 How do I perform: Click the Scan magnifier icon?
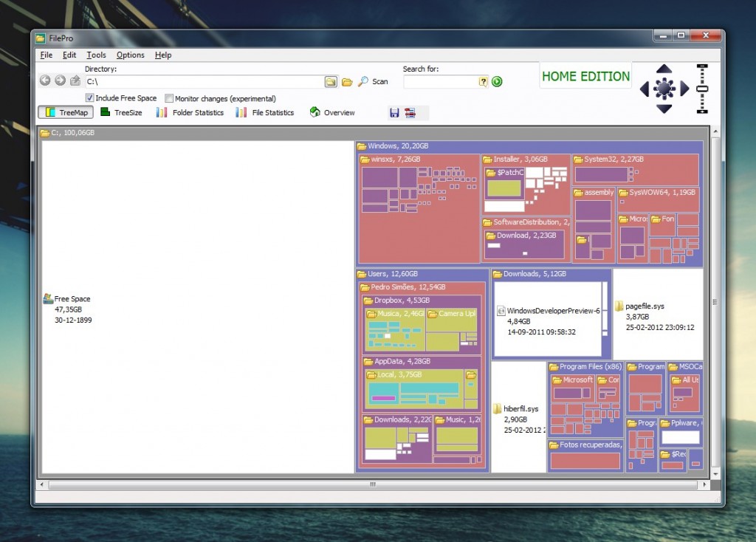click(x=362, y=81)
